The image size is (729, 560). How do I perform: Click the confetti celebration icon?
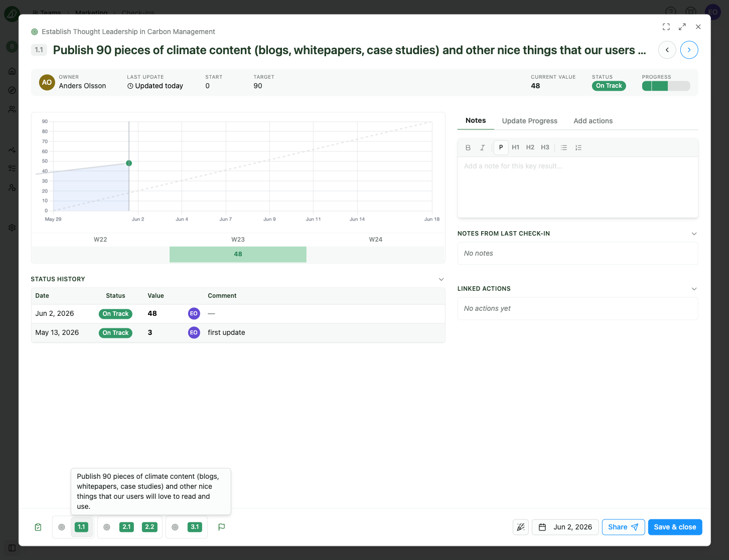[x=521, y=527]
